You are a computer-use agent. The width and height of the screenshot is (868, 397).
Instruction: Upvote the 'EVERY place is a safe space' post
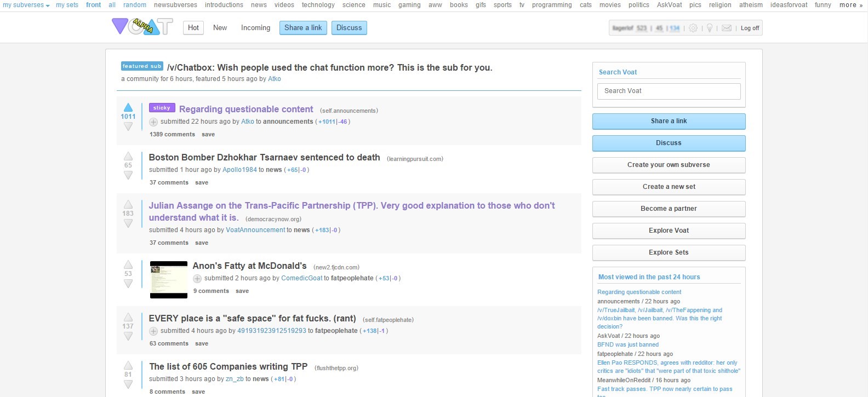[x=128, y=317]
